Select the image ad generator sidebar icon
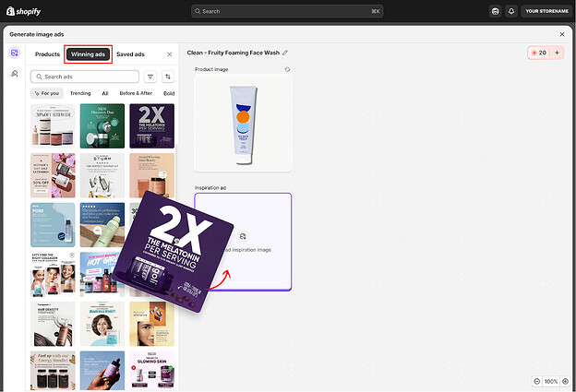 [15, 53]
